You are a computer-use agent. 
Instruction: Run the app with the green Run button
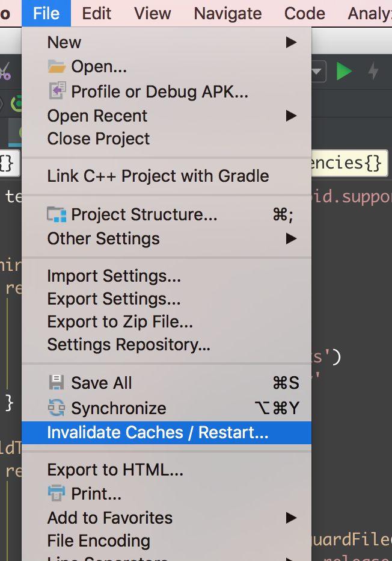tap(344, 71)
